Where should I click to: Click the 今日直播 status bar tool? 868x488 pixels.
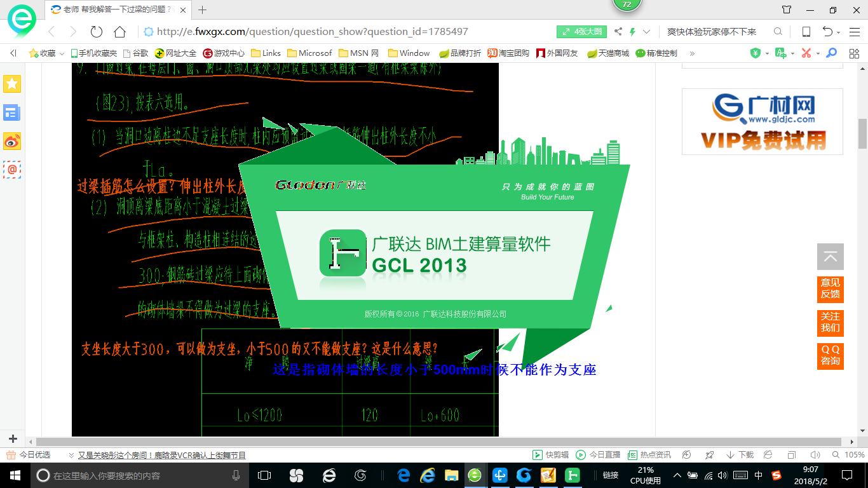(598, 455)
